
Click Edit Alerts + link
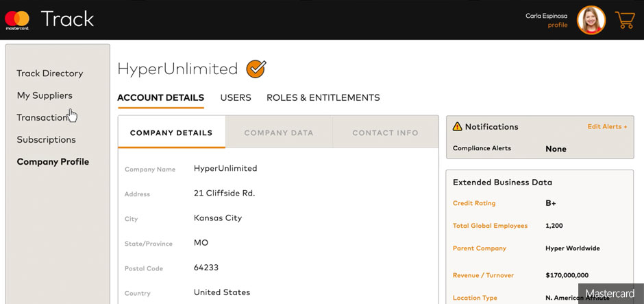[607, 127]
